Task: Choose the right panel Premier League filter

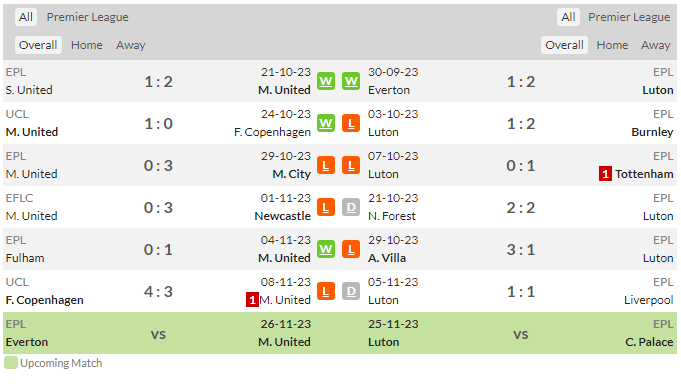Action: tap(629, 17)
